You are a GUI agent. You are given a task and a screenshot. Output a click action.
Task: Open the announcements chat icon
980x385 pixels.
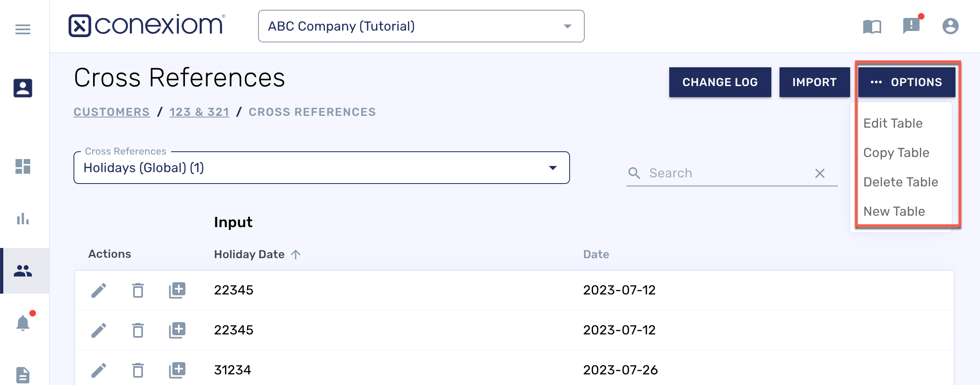pyautogui.click(x=911, y=26)
